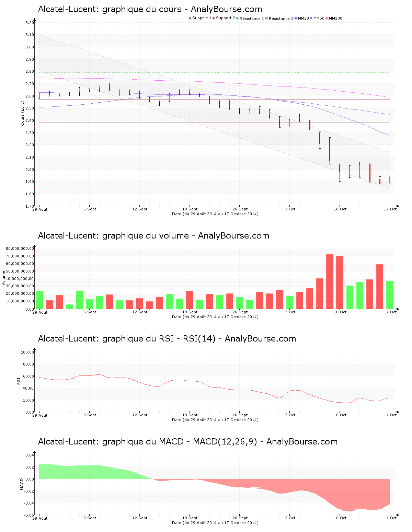Click the last green candlestick at 17 Oct

pyautogui.click(x=390, y=179)
